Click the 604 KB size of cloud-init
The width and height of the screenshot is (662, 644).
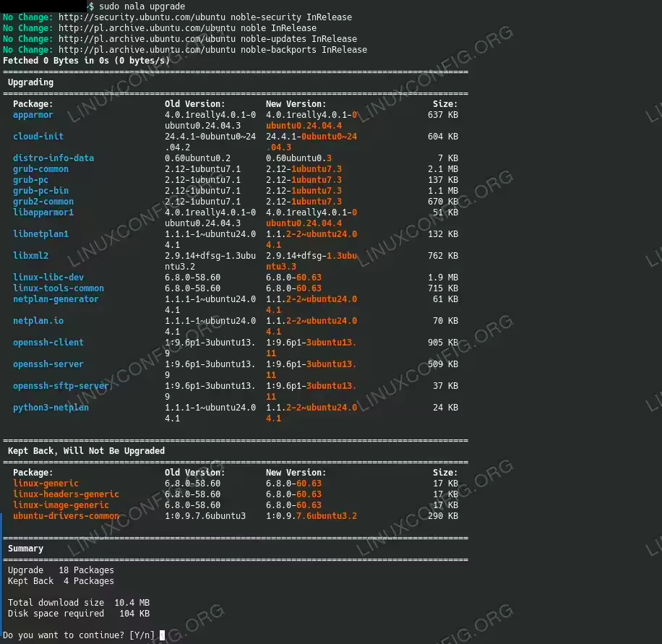(x=443, y=137)
